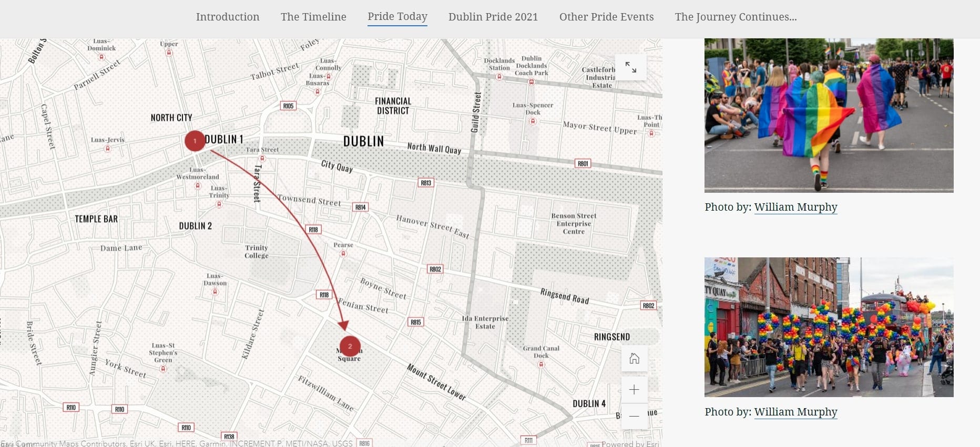The height and width of the screenshot is (447, 980).
Task: View the rainbow balloon parade photo
Action: 829,327
